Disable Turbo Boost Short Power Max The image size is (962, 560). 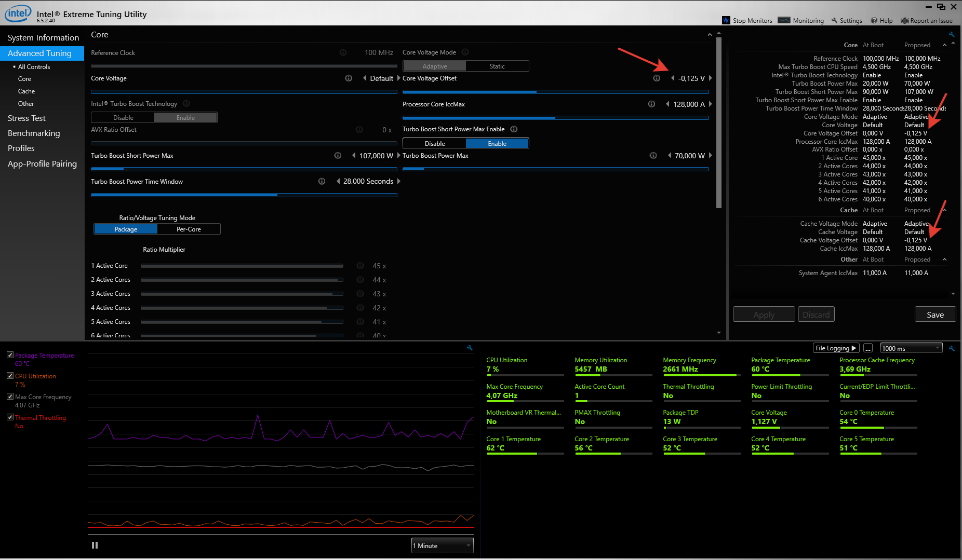434,144
